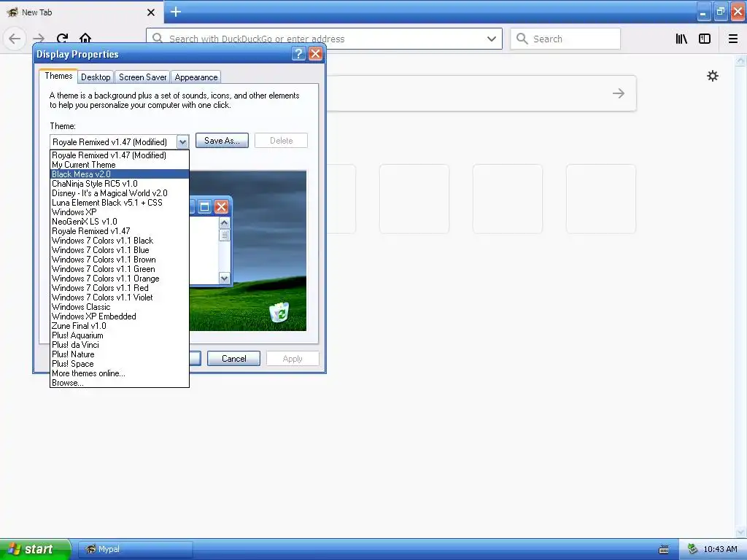This screenshot has height=560, width=747.
Task: Go to the home page icon
Action: (85, 39)
